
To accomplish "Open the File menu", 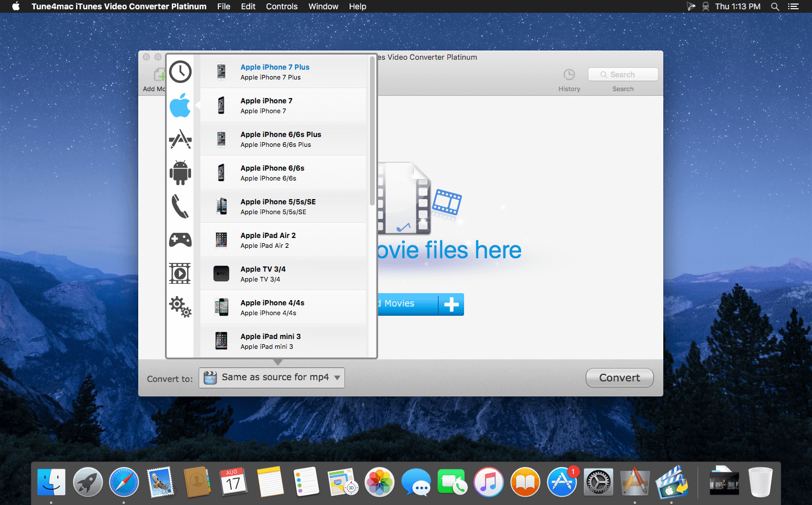I will click(x=224, y=6).
